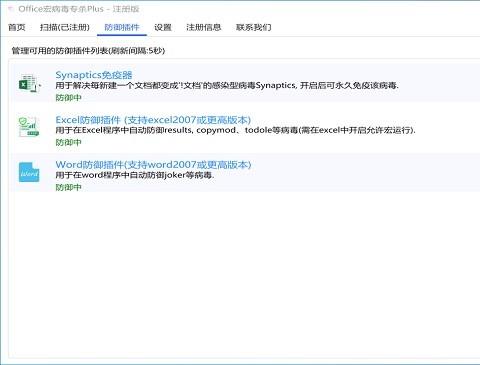Screen dimensions: 480x365
Task: Click the Office宏病毒专杀Plus window title
Action: (79, 9)
